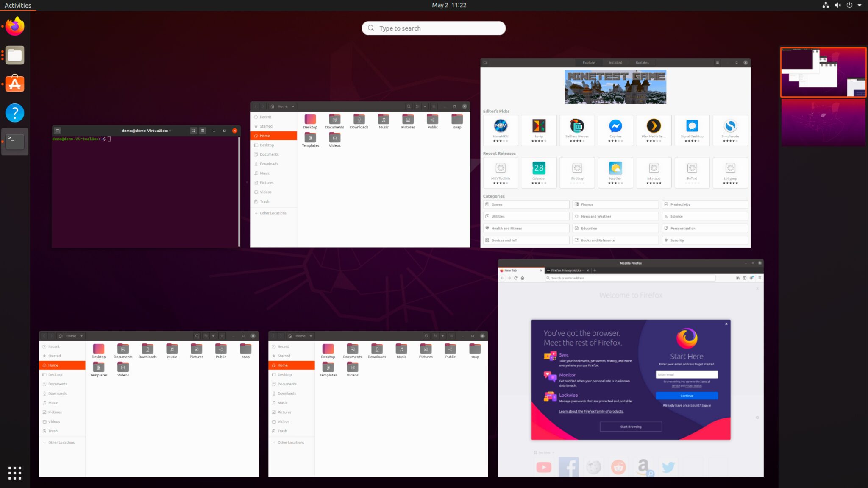Select Inkscape under Recent Releases
Viewport: 868px width, 488px height.
(654, 172)
